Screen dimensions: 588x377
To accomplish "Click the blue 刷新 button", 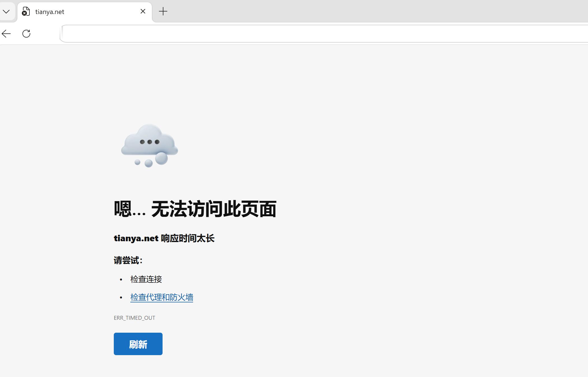I will point(138,344).
